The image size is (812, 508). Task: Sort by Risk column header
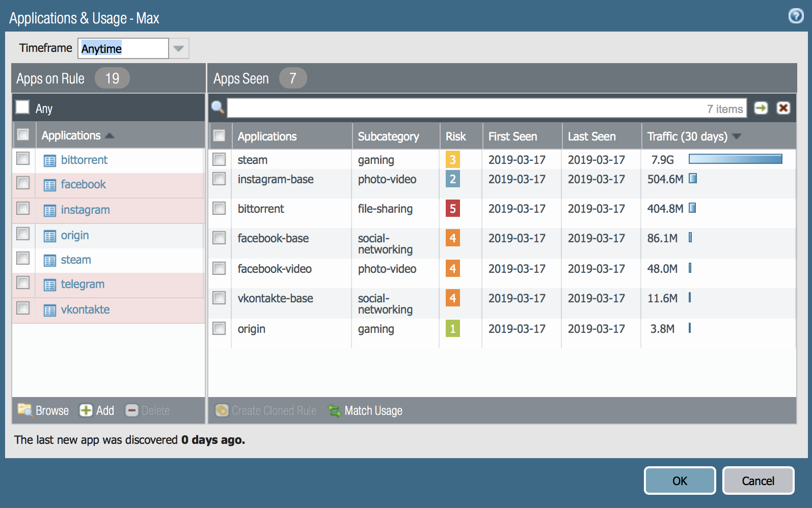[461, 136]
